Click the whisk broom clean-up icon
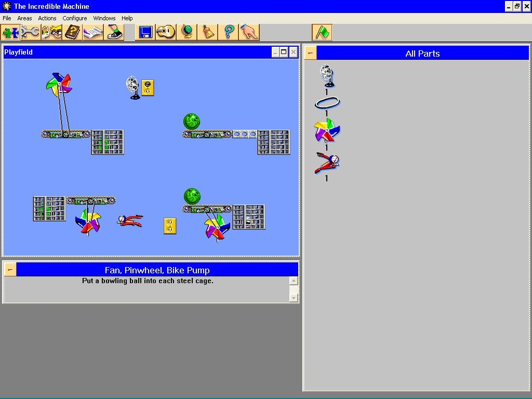 pos(208,33)
